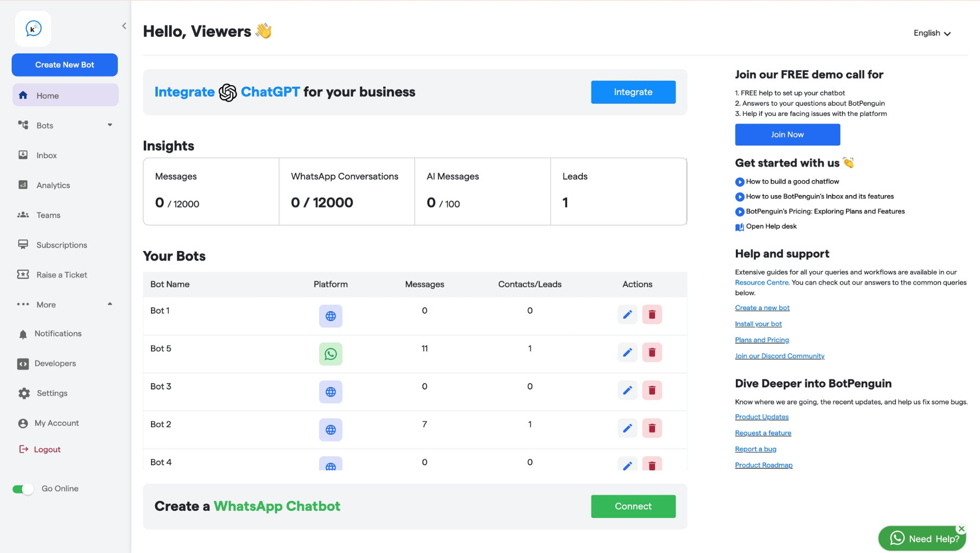The height and width of the screenshot is (553, 980).
Task: Click the 'Product Roadmap' link
Action: tap(763, 465)
